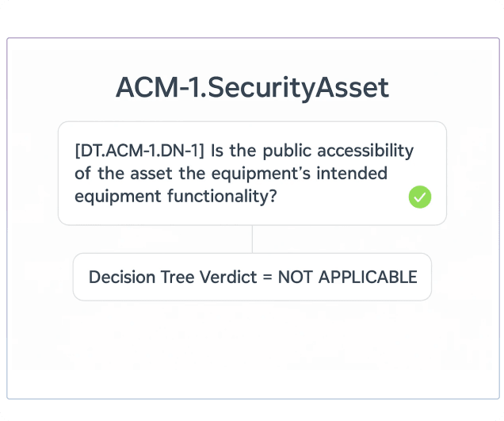Click the connector line between nodes
This screenshot has width=504, height=421.
(252, 239)
